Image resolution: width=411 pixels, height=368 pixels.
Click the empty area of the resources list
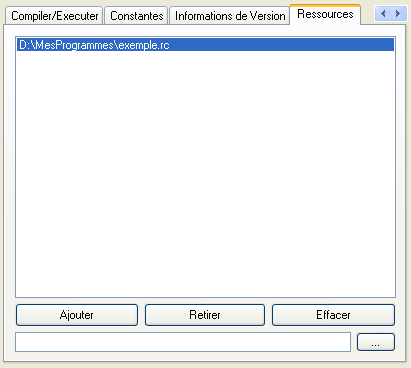click(x=205, y=173)
